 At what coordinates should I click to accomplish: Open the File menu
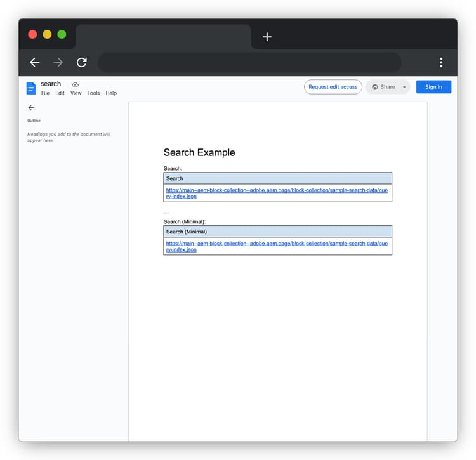pyautogui.click(x=45, y=93)
